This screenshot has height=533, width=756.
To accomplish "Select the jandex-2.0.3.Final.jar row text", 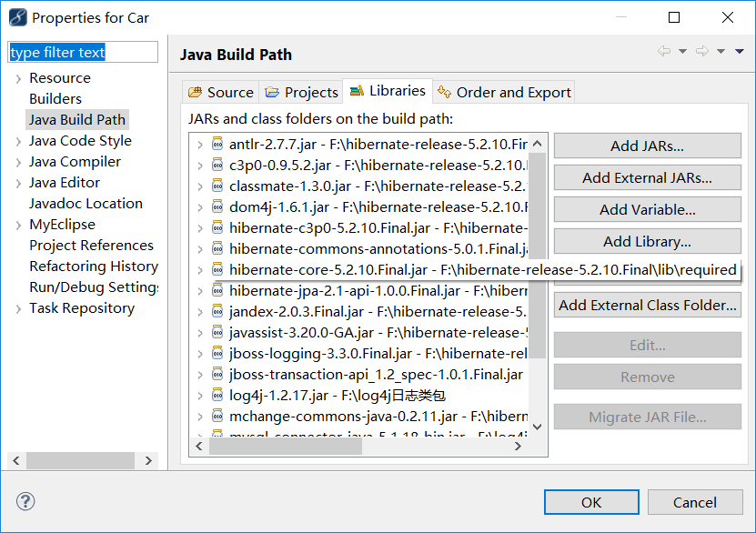I will [x=378, y=311].
